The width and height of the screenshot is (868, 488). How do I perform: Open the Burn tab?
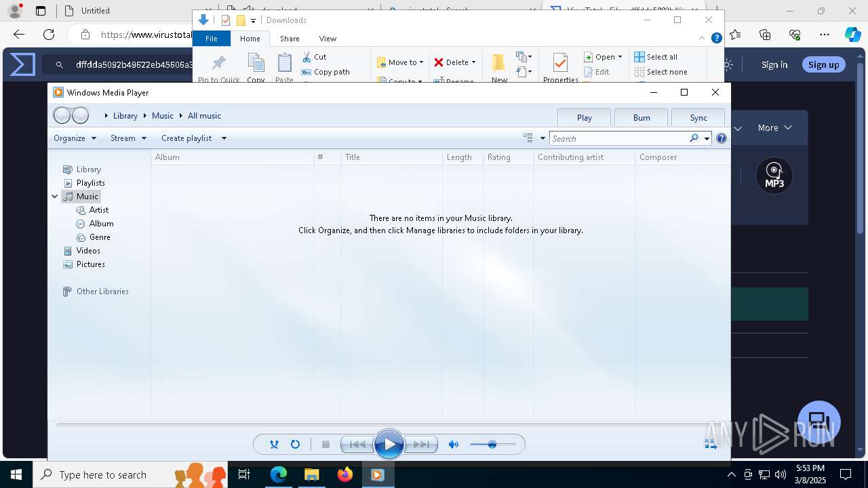coord(642,117)
